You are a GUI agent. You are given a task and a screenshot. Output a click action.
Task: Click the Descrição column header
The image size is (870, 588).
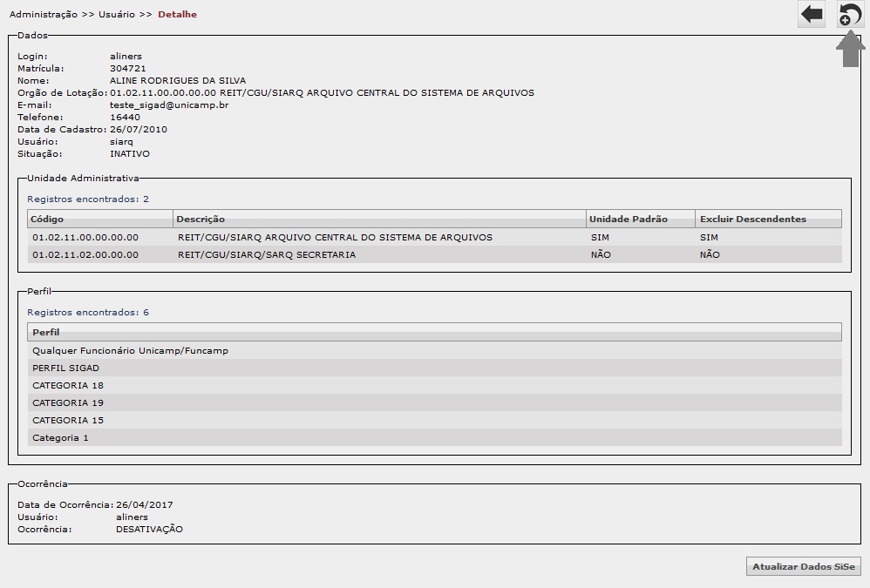tap(379, 219)
